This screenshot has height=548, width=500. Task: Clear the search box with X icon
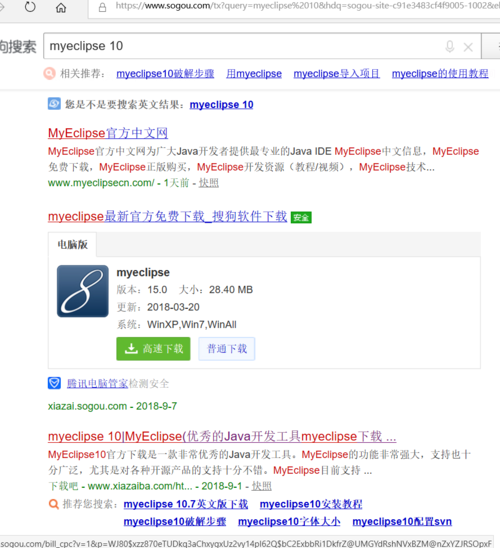468,47
